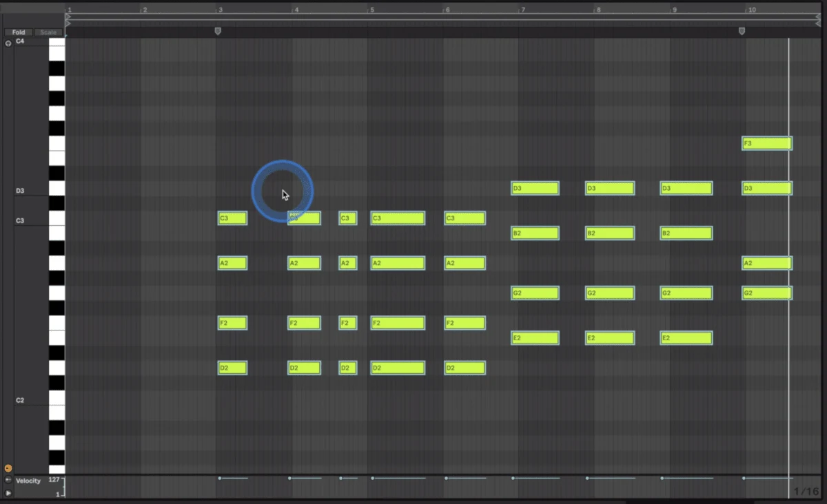Image resolution: width=827 pixels, height=504 pixels.
Task: Select the E2 note at bar 7
Action: pos(535,338)
